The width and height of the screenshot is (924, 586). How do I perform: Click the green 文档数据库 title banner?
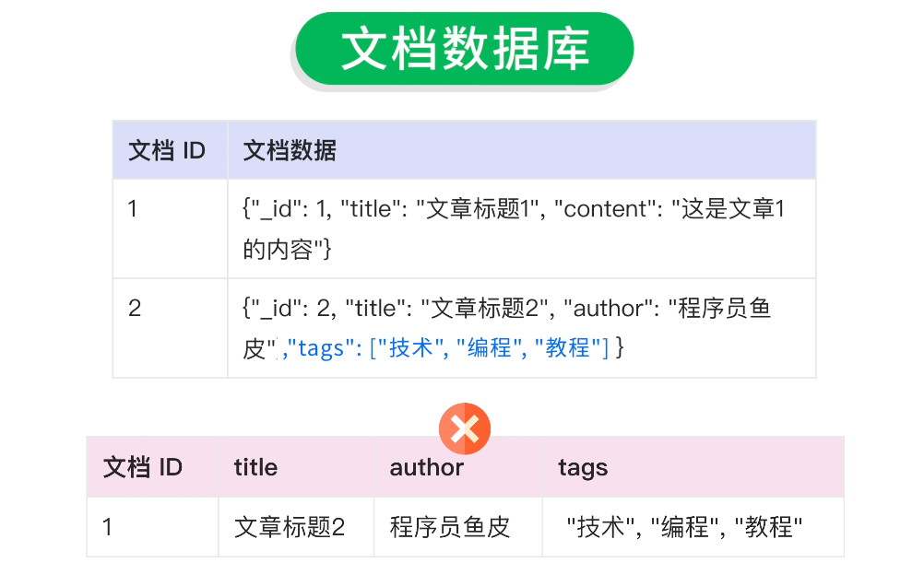(x=464, y=49)
